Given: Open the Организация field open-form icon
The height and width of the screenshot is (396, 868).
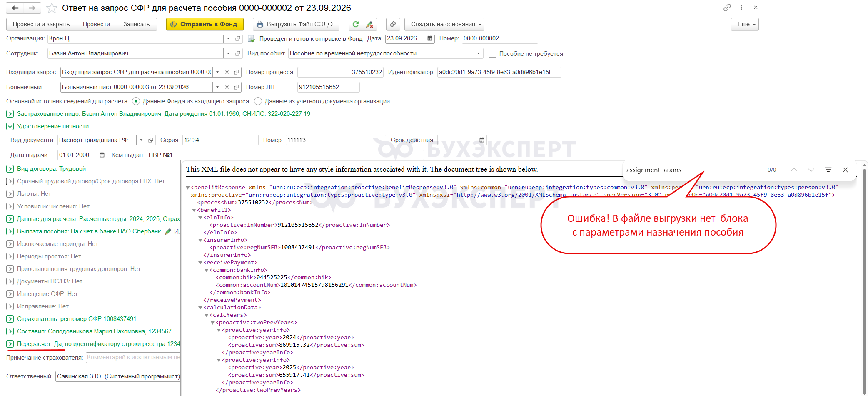Looking at the screenshot, I should [238, 38].
